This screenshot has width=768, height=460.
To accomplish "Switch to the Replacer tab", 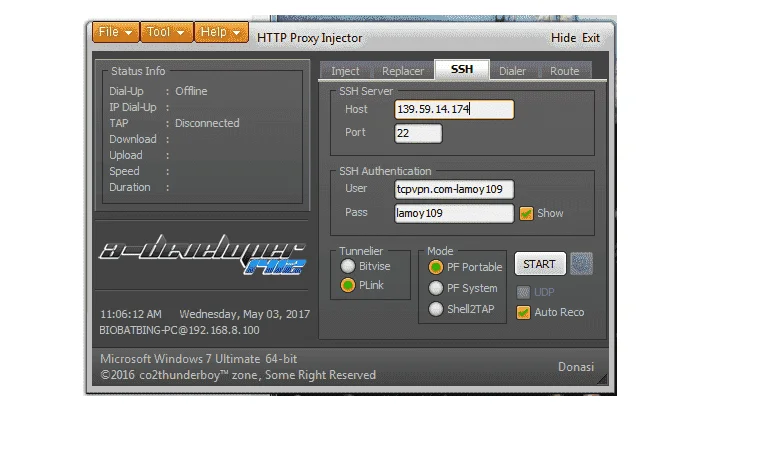I will (403, 71).
